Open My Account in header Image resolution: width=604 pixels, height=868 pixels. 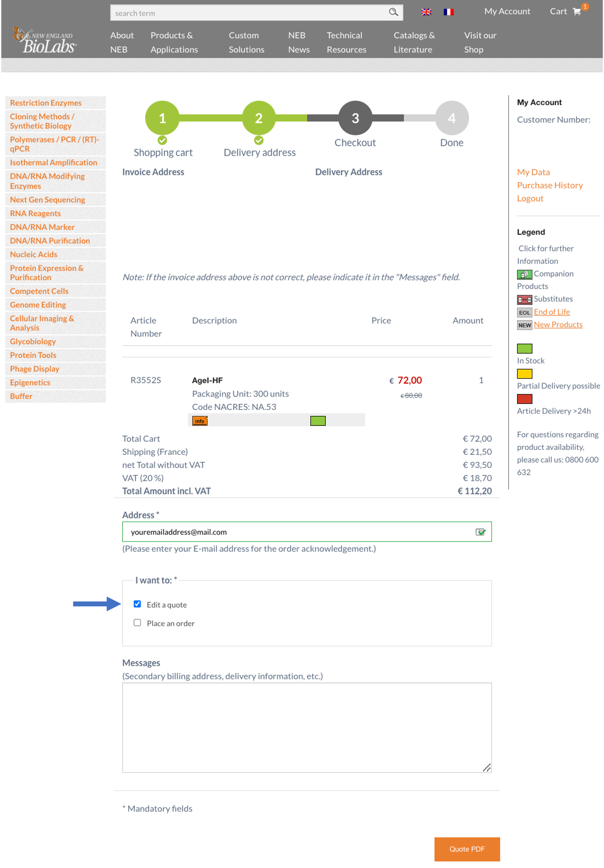(x=507, y=11)
